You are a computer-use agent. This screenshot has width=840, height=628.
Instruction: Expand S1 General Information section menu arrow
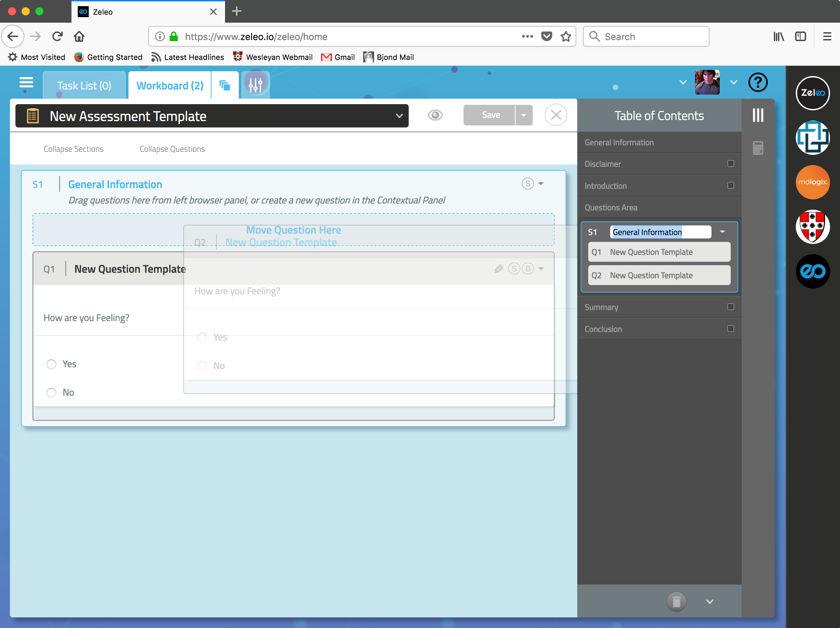[x=541, y=184]
